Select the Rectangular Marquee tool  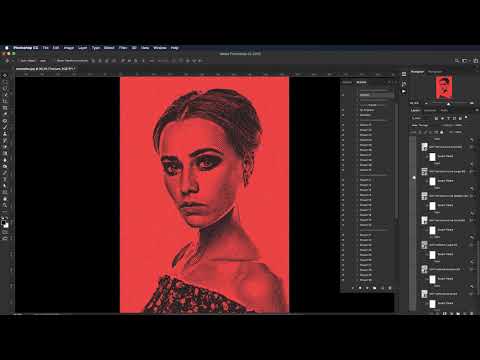coord(5,82)
